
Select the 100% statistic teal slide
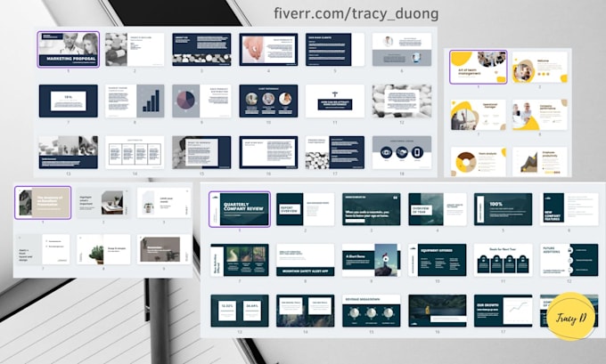[504, 209]
